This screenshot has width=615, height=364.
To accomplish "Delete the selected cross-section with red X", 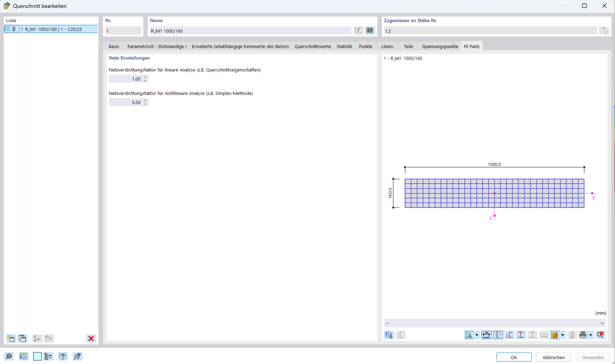I will click(91, 338).
